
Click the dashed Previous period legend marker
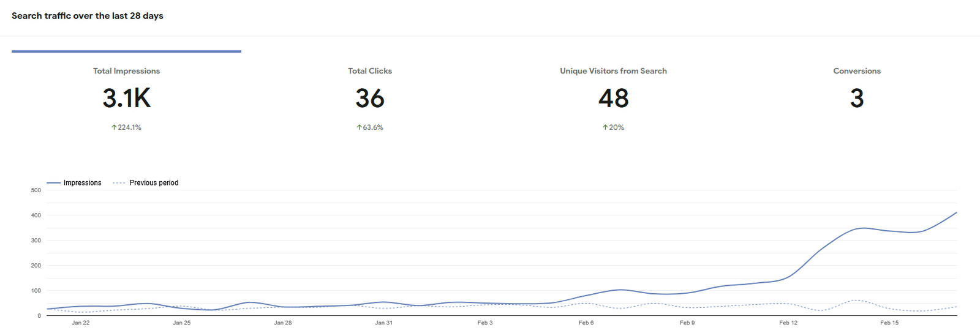point(119,183)
